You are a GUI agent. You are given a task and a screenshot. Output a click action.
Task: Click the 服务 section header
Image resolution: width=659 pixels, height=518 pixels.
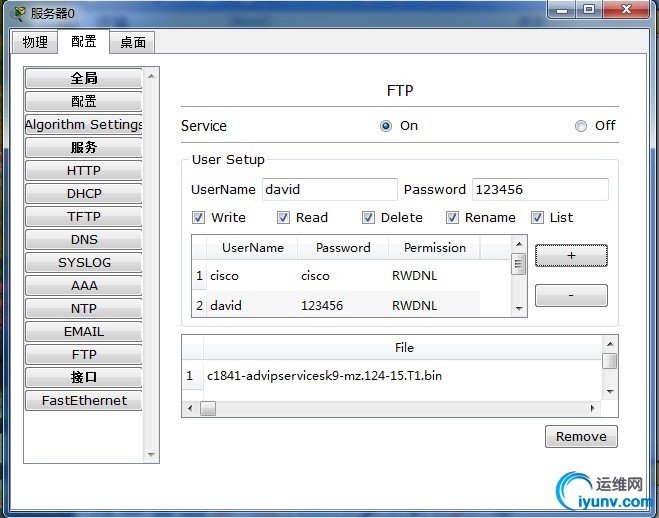tap(84, 147)
